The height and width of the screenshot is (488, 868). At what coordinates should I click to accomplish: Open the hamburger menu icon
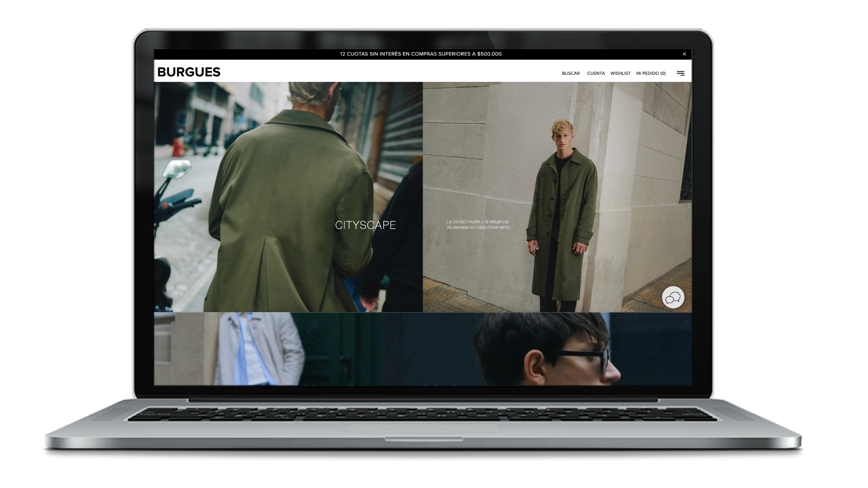(x=680, y=73)
